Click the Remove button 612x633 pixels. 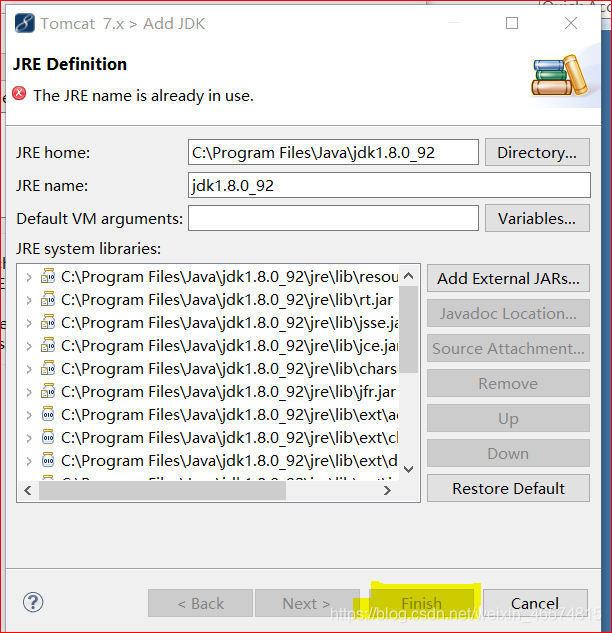(x=508, y=383)
